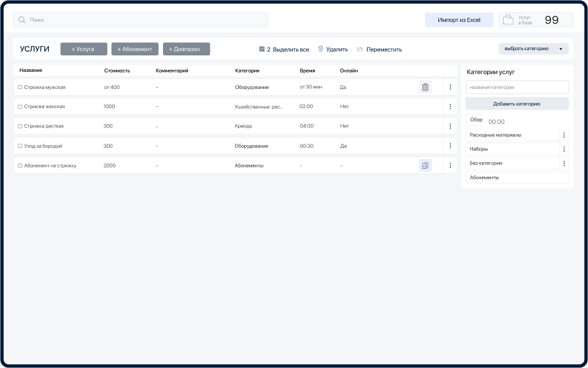Sort by the Стоимость column header

point(117,71)
